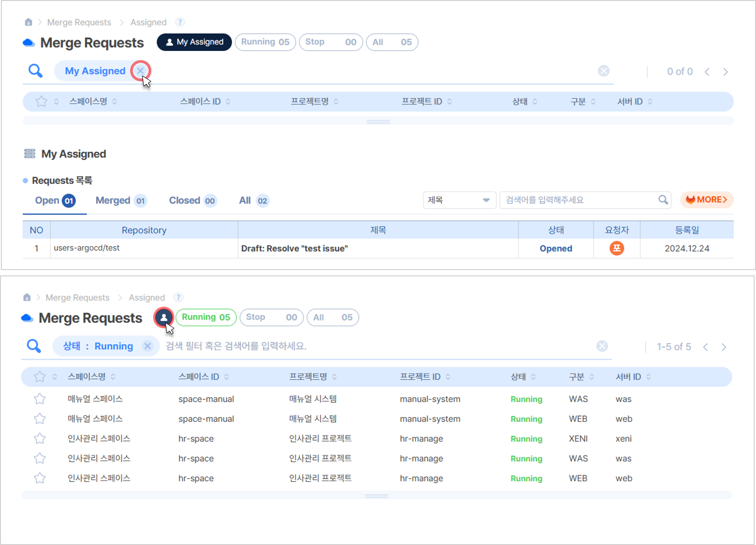Go to previous page in top panel
Viewport: 756px width, 545px height.
point(707,72)
